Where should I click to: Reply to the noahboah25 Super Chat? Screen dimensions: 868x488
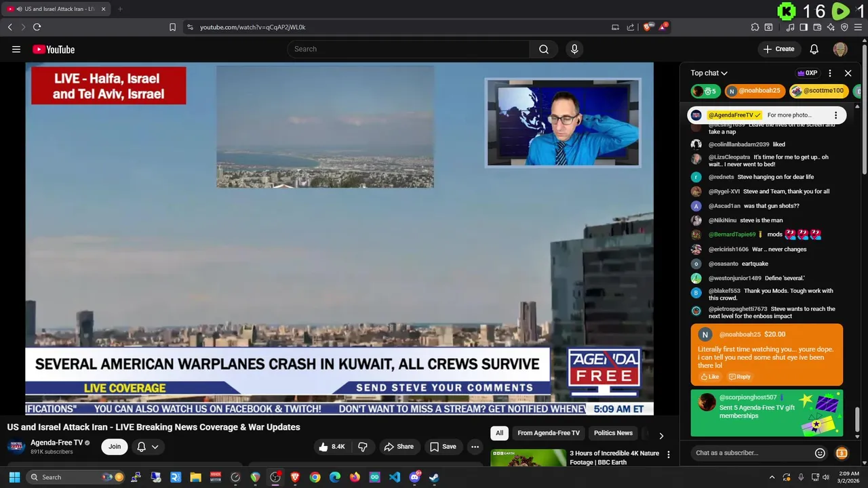739,377
